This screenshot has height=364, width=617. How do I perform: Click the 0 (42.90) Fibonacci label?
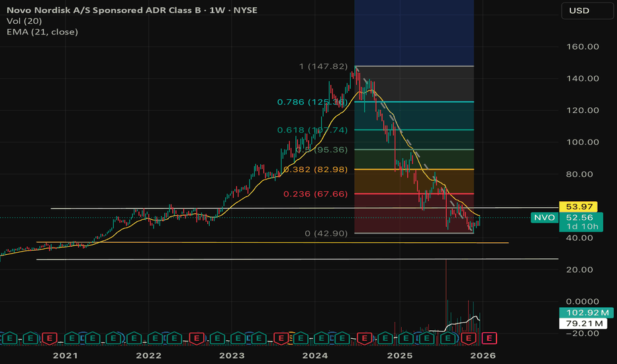click(326, 234)
